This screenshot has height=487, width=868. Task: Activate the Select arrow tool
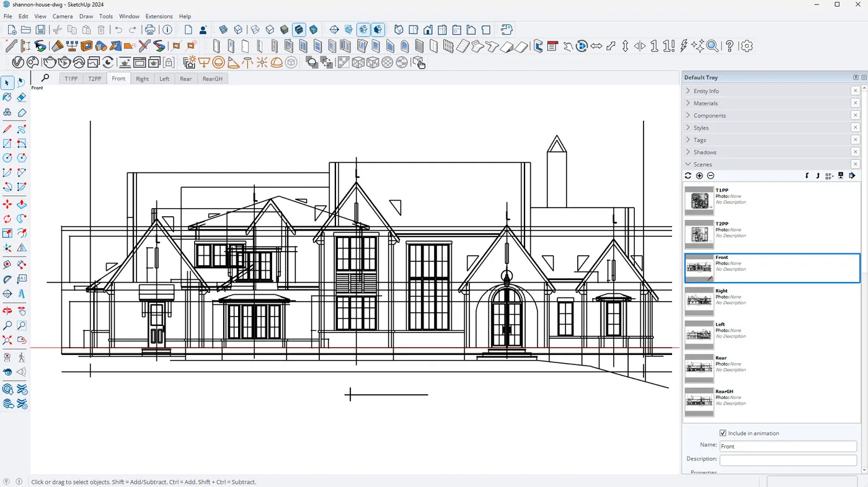[x=7, y=82]
